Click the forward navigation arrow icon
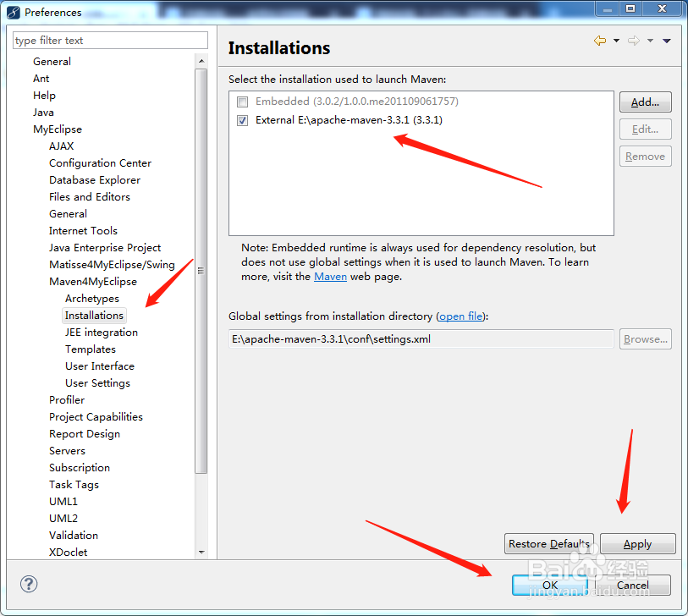Image resolution: width=688 pixels, height=616 pixels. point(634,41)
